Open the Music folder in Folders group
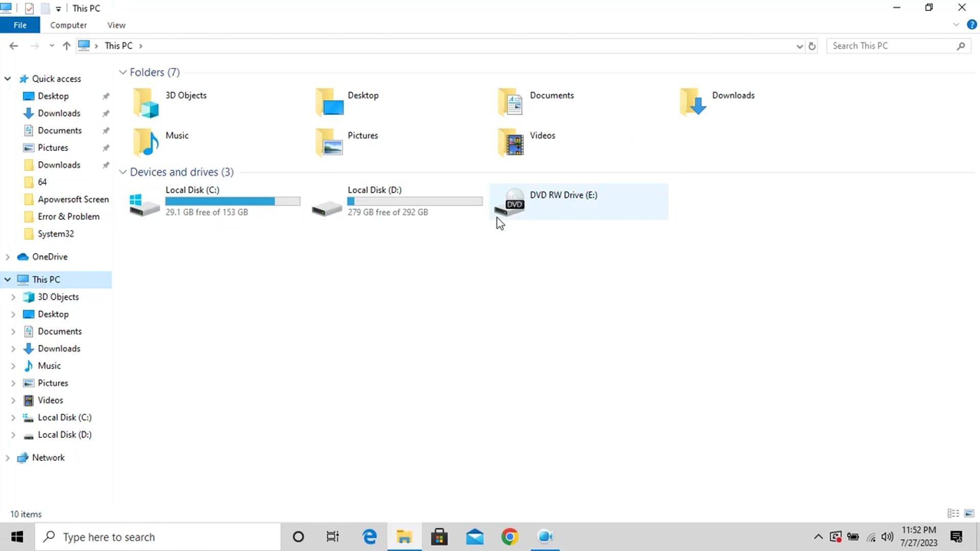980x551 pixels. pyautogui.click(x=146, y=142)
